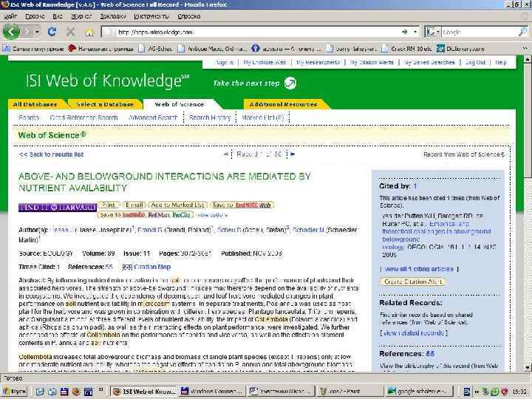Viewport: 532px width, 399px height.
Task: Open the Инструменты menu
Action: 151,16
